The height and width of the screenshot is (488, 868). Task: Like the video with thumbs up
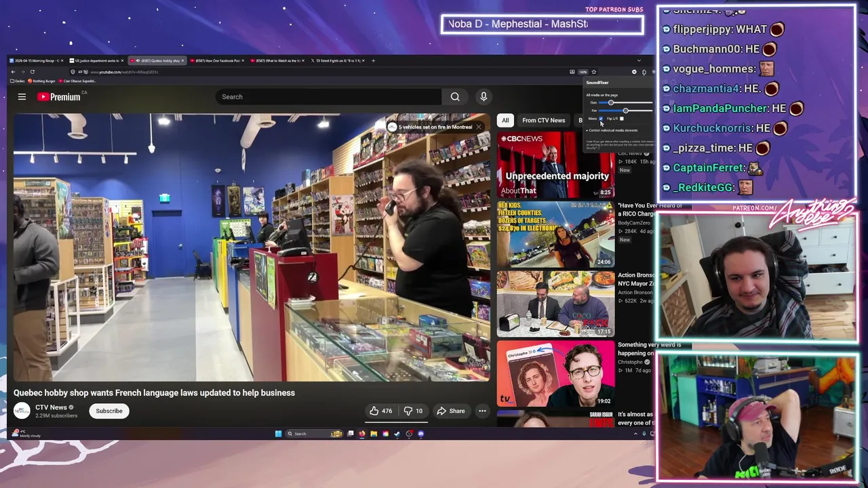(380, 411)
